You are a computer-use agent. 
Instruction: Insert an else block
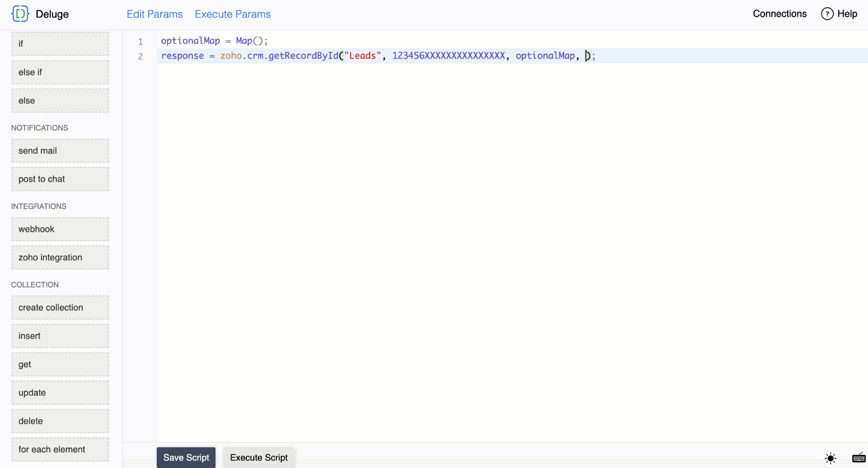tap(60, 100)
